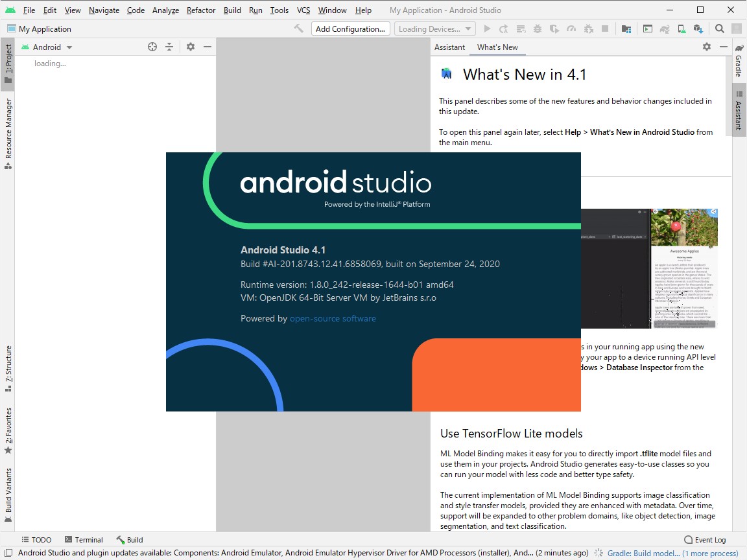Follow the open-source software link
This screenshot has width=747, height=560.
333,318
